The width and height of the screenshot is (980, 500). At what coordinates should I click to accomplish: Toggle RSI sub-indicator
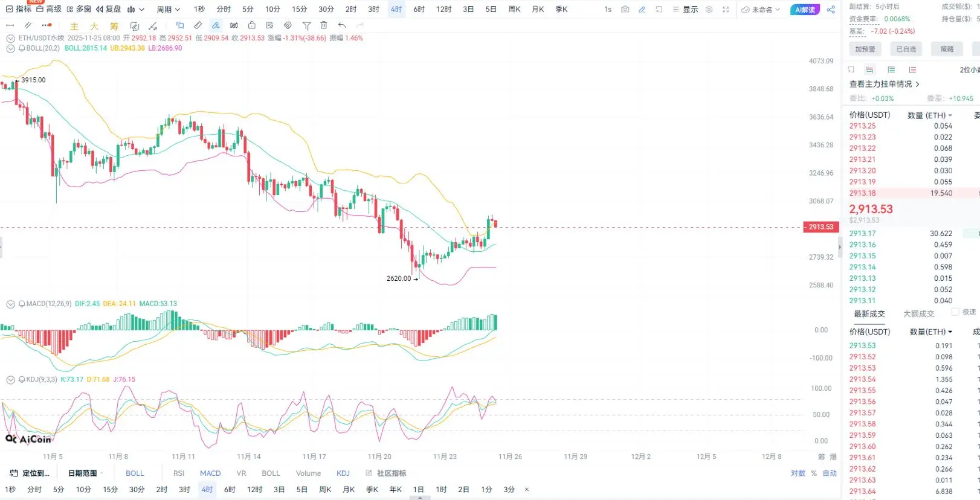(x=179, y=473)
